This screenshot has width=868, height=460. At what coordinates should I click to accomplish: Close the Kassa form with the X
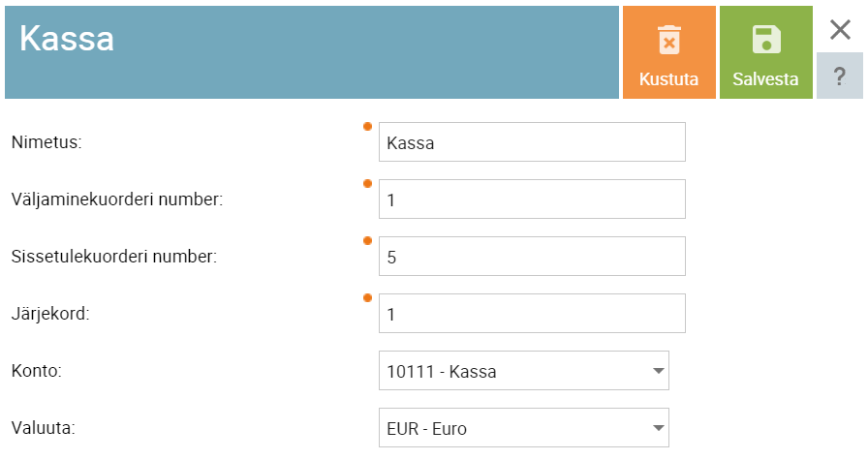(840, 29)
